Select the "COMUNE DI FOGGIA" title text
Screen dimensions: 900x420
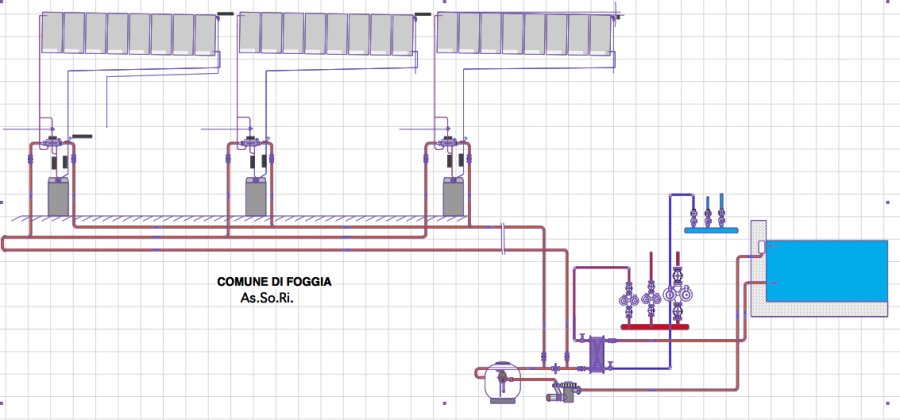point(274,282)
